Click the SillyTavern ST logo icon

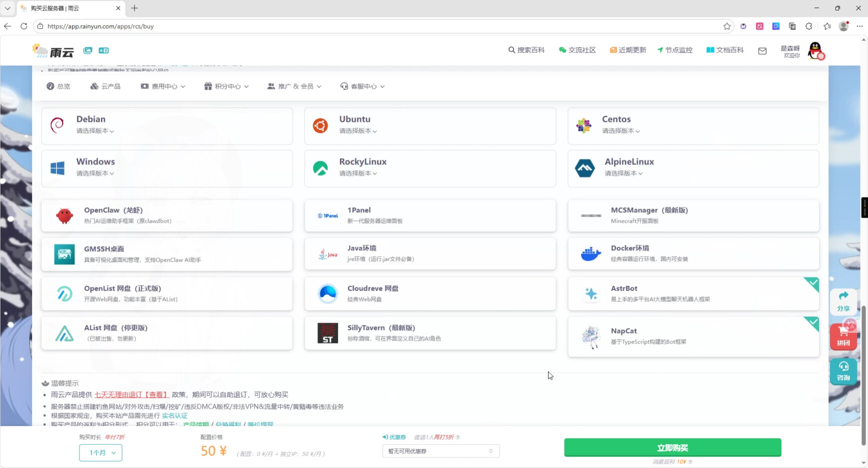tap(327, 333)
